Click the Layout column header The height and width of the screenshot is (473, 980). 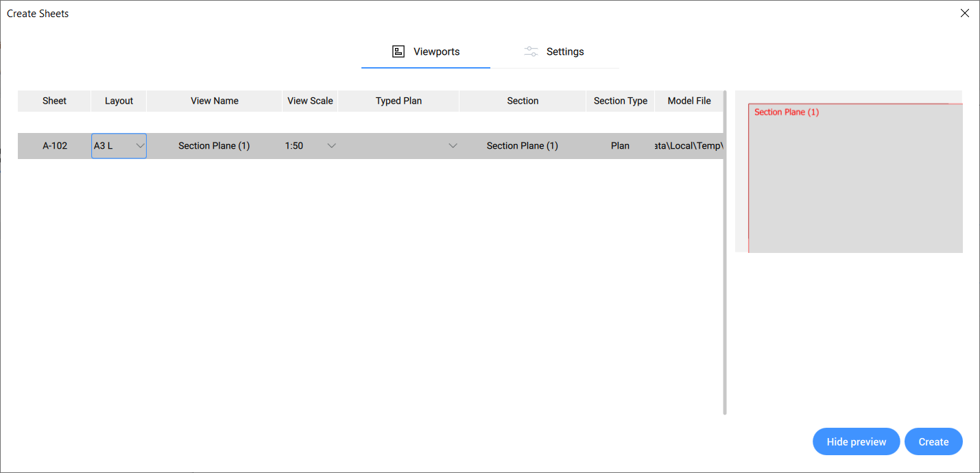click(119, 101)
